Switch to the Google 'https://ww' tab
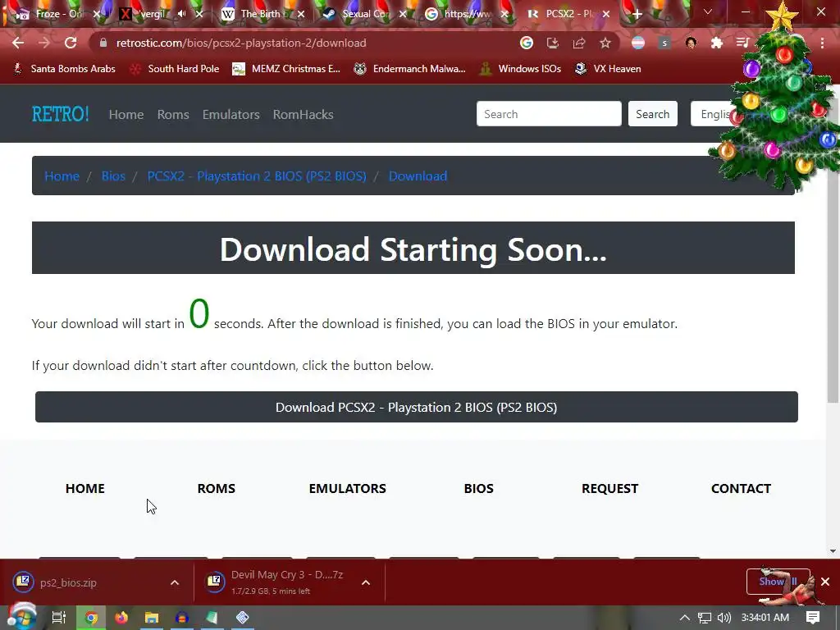840x630 pixels. point(466,14)
